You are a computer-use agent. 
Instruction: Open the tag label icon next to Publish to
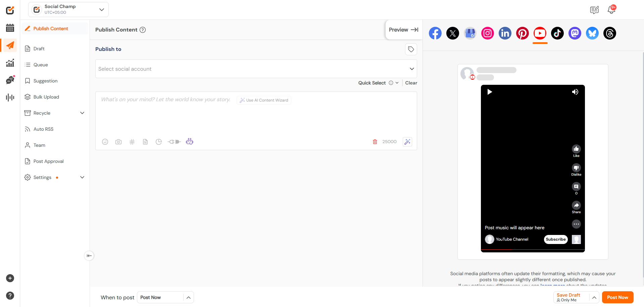(x=411, y=49)
